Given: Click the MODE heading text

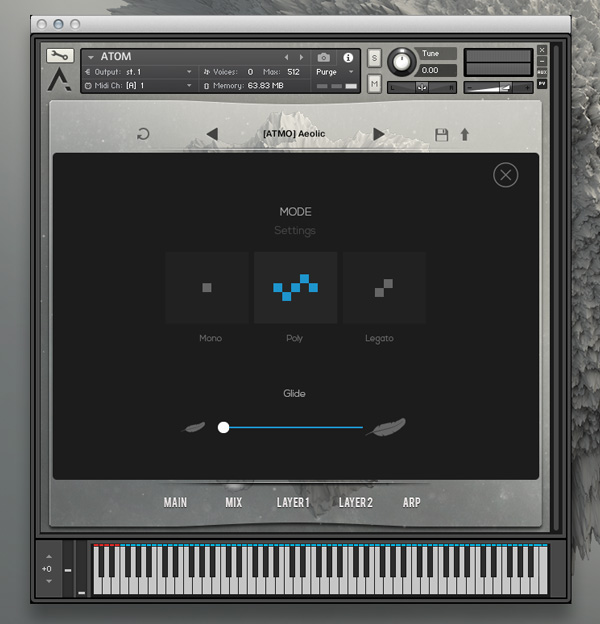Looking at the screenshot, I should pos(295,212).
